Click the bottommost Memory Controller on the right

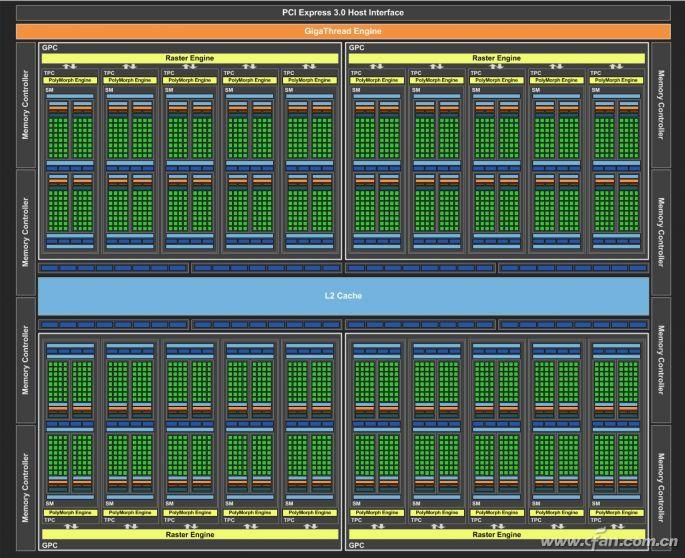pyautogui.click(x=660, y=488)
